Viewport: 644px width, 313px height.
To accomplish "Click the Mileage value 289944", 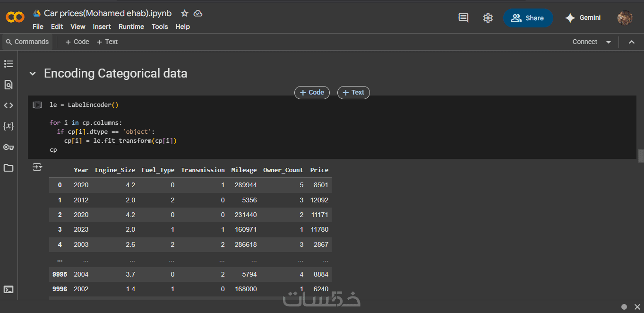I will pyautogui.click(x=246, y=185).
